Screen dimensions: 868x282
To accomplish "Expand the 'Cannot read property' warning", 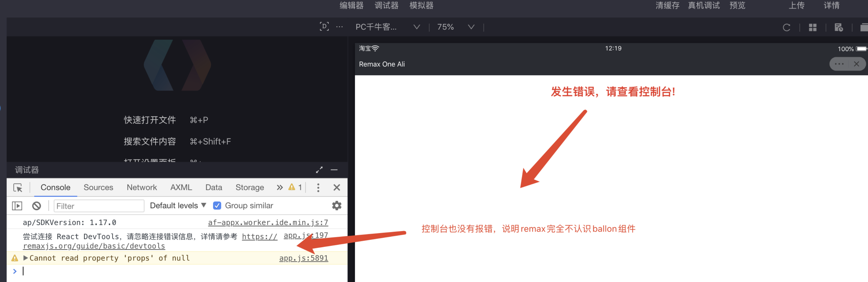I will [25, 258].
